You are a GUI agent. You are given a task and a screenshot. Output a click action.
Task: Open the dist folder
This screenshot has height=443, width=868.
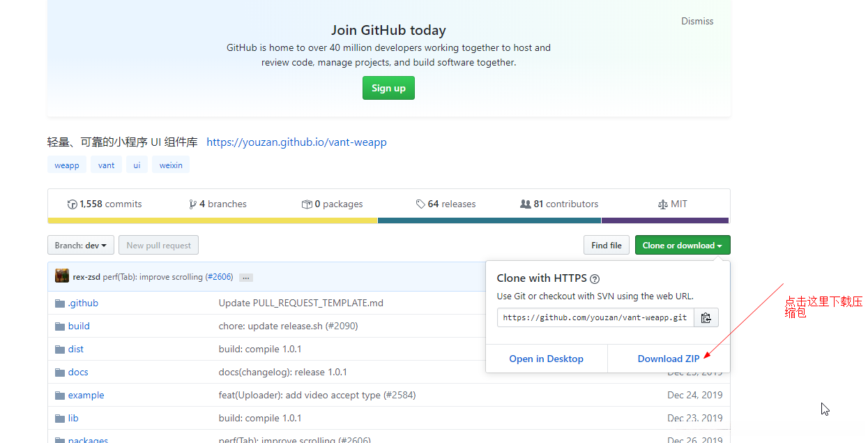click(76, 350)
